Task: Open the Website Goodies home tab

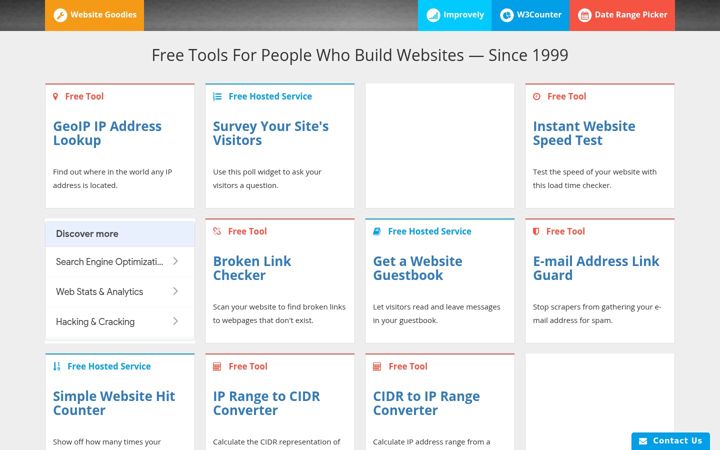Action: (95, 15)
